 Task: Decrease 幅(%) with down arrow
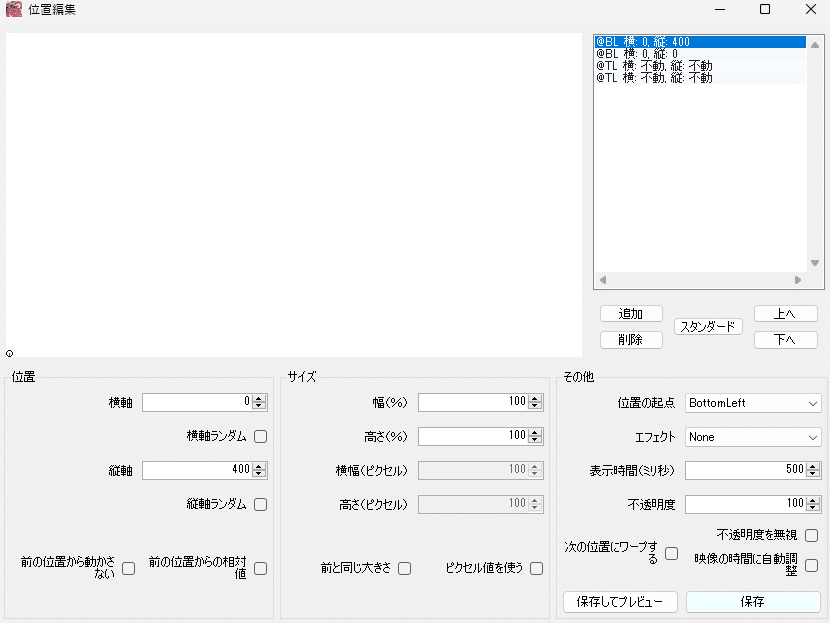535,406
